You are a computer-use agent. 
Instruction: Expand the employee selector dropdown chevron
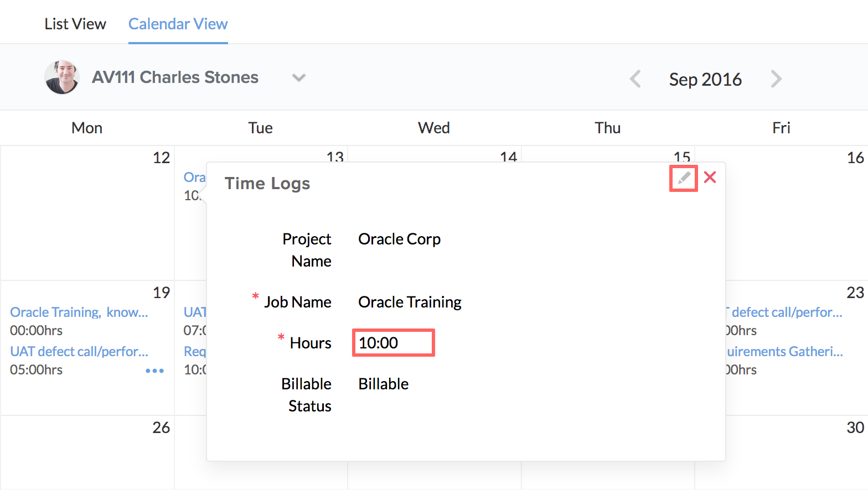[299, 78]
